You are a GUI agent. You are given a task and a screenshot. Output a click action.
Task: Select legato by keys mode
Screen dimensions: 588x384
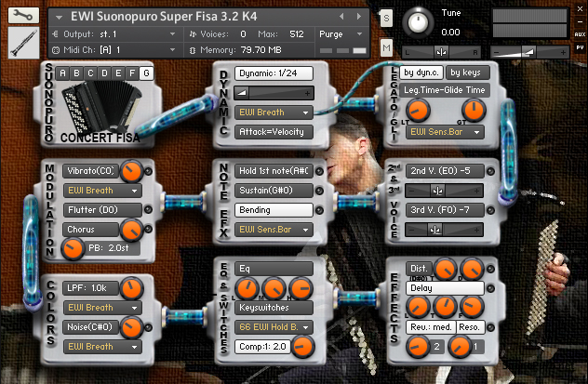click(468, 73)
